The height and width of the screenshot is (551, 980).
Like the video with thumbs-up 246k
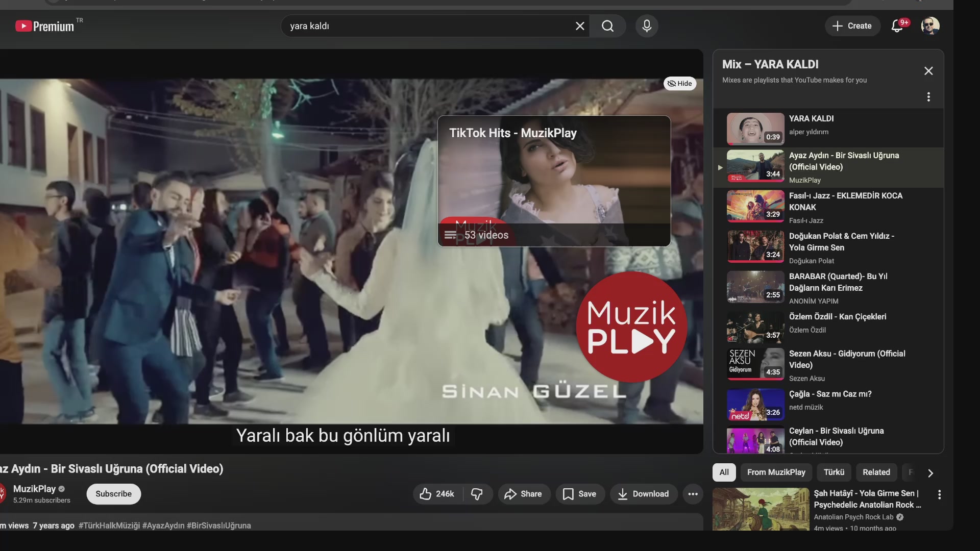[x=437, y=494]
